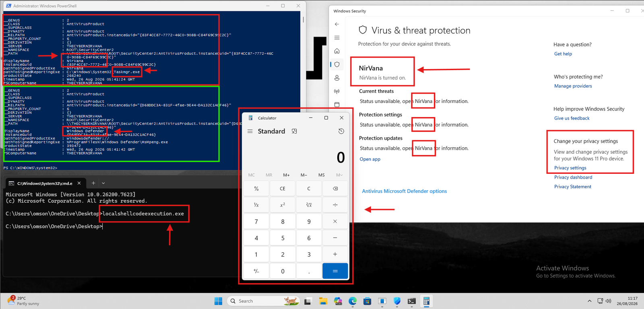
Task: Go back in Windows Security
Action: (x=337, y=24)
